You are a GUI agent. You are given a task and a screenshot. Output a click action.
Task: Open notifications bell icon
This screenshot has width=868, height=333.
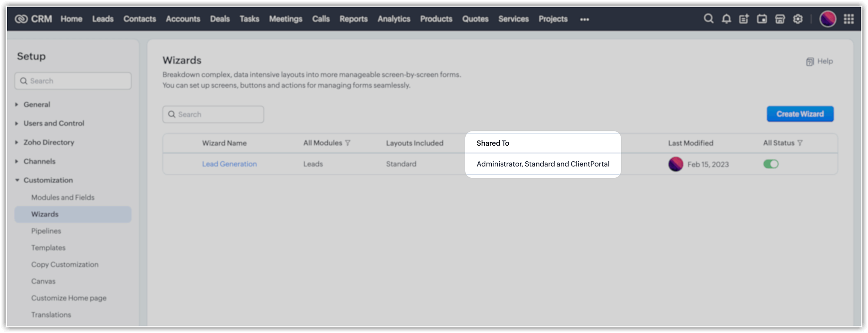click(726, 19)
